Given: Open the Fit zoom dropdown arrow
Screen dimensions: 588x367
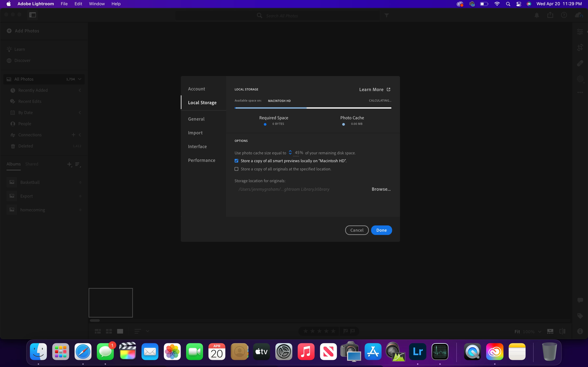Looking at the screenshot, I should (x=540, y=332).
